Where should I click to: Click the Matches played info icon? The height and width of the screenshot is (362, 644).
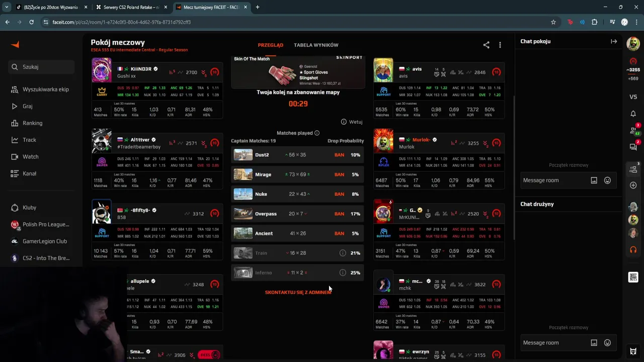pos(317,133)
